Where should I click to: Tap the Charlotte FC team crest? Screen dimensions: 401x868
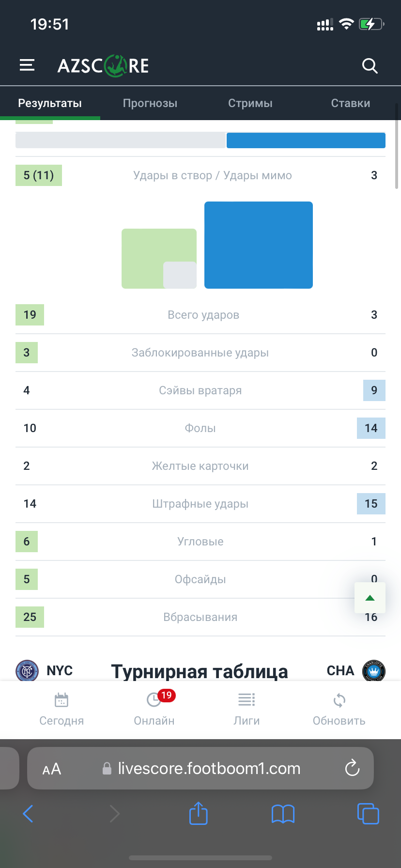coord(373,671)
